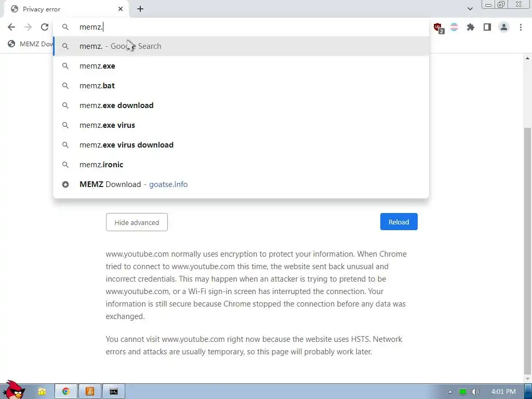Click the forward navigation arrow
Image resolution: width=532 pixels, height=399 pixels.
[28, 27]
